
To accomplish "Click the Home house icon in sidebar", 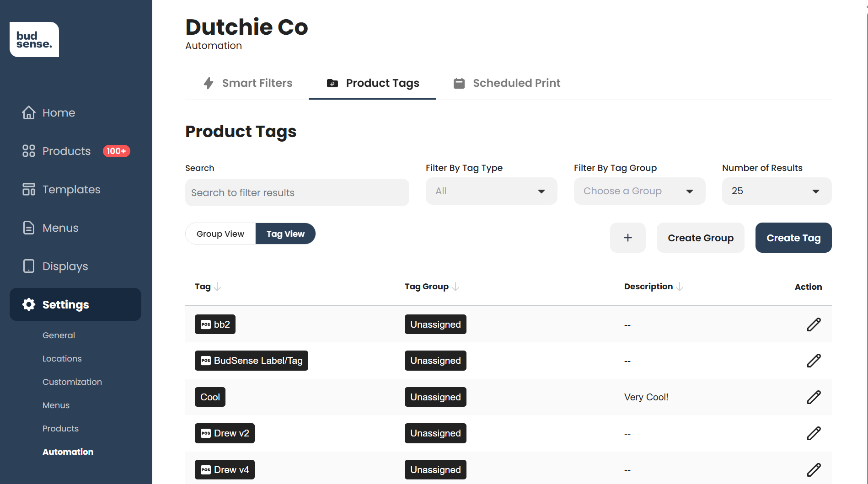I will pos(29,112).
